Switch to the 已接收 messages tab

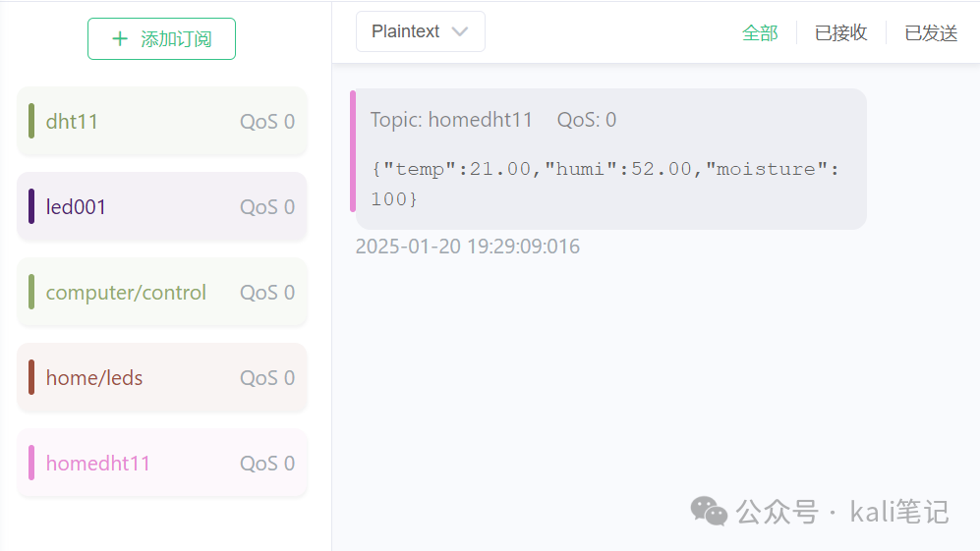point(840,32)
